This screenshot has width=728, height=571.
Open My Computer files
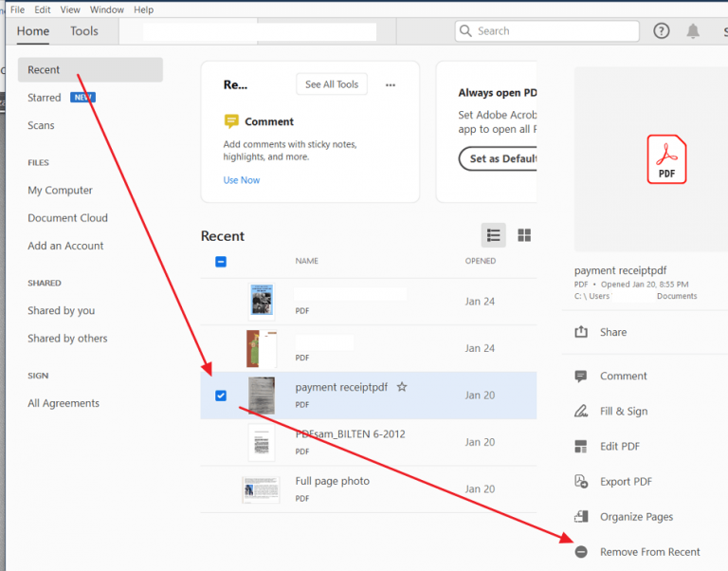60,190
